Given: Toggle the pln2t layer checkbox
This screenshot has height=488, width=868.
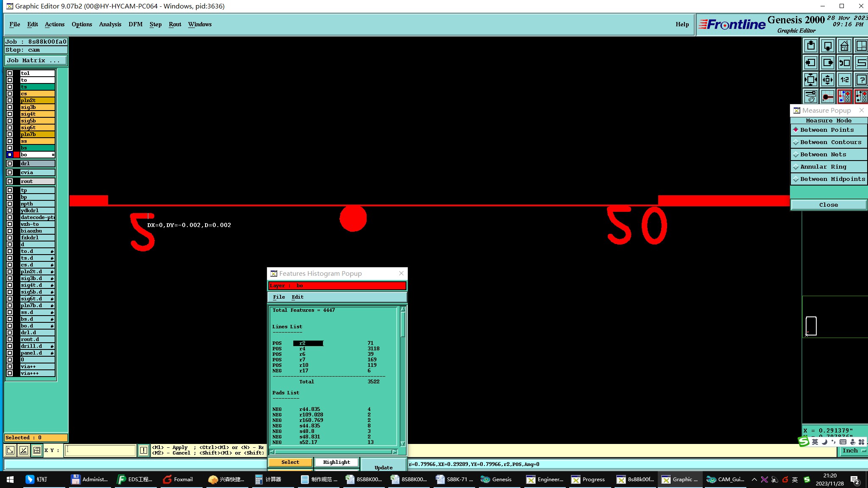Looking at the screenshot, I should pos(10,100).
